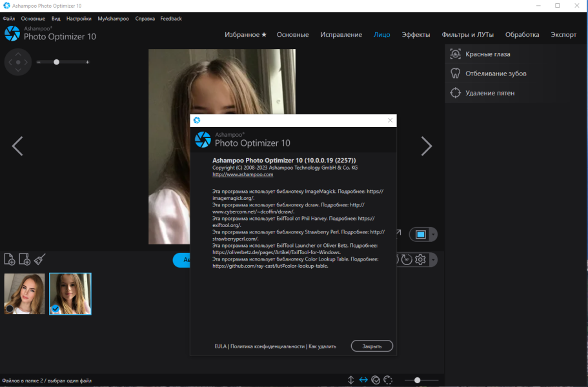Click the open-external arrow icon beside the dialog
This screenshot has height=387, width=588.
point(399,233)
